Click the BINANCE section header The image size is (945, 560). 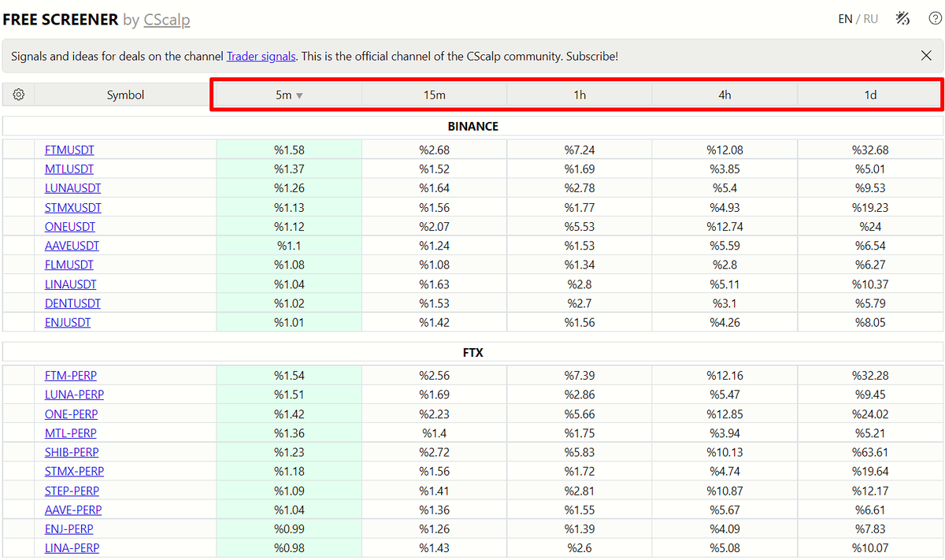point(472,126)
